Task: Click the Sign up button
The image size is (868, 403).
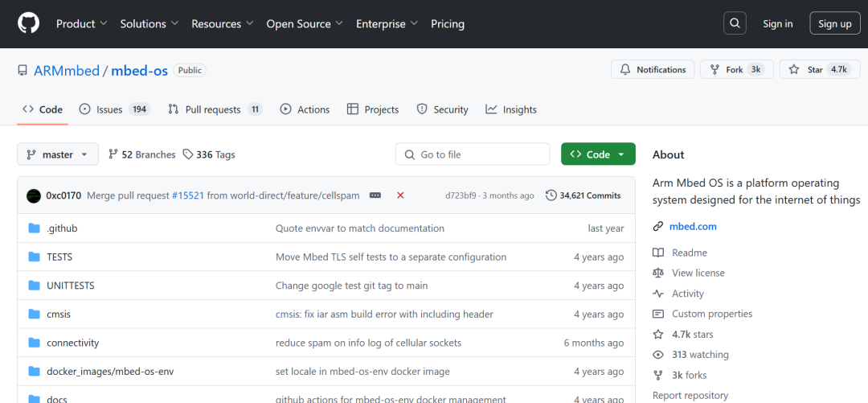Action: click(x=834, y=23)
